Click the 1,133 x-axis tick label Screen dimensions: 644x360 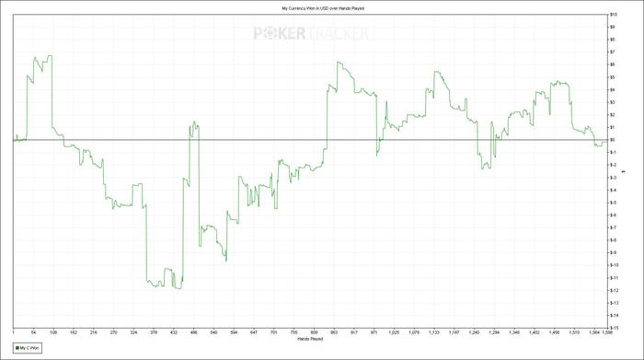[x=433, y=332]
